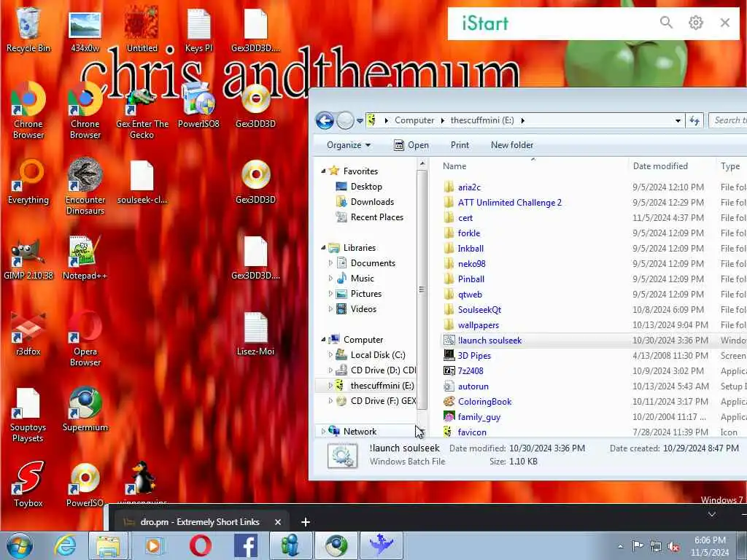Collapse the Libraries section

click(323, 248)
